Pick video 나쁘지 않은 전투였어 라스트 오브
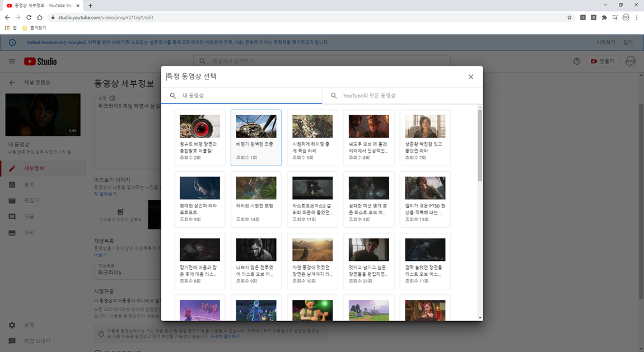Screen dimensions: 644x352 [256, 261]
